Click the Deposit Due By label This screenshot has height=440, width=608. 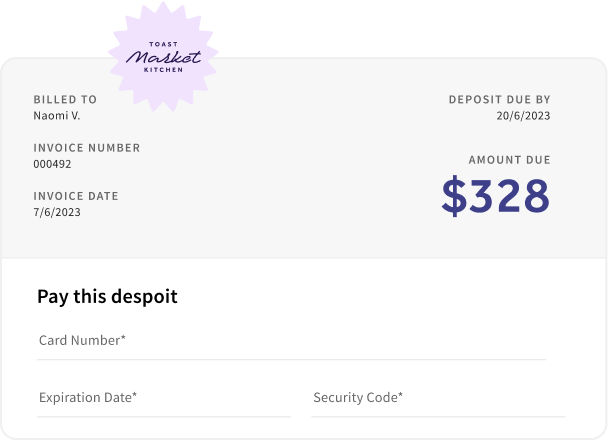(x=499, y=100)
